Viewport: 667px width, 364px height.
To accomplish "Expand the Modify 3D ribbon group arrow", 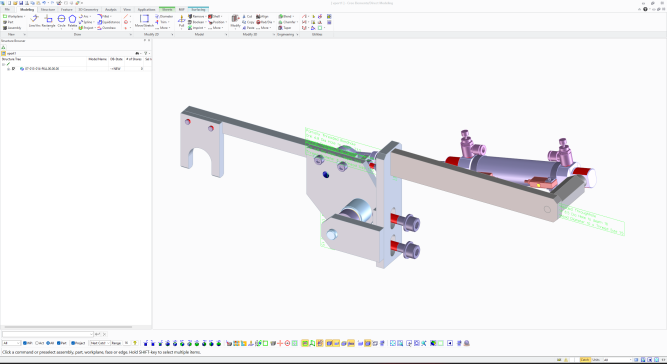I will pyautogui.click(x=274, y=34).
